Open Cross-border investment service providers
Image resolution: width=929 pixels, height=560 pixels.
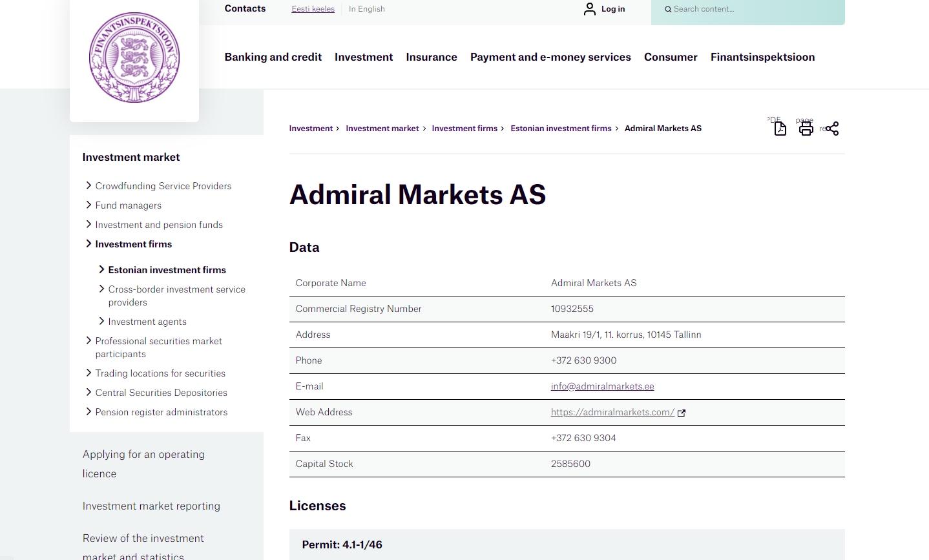tap(177, 296)
